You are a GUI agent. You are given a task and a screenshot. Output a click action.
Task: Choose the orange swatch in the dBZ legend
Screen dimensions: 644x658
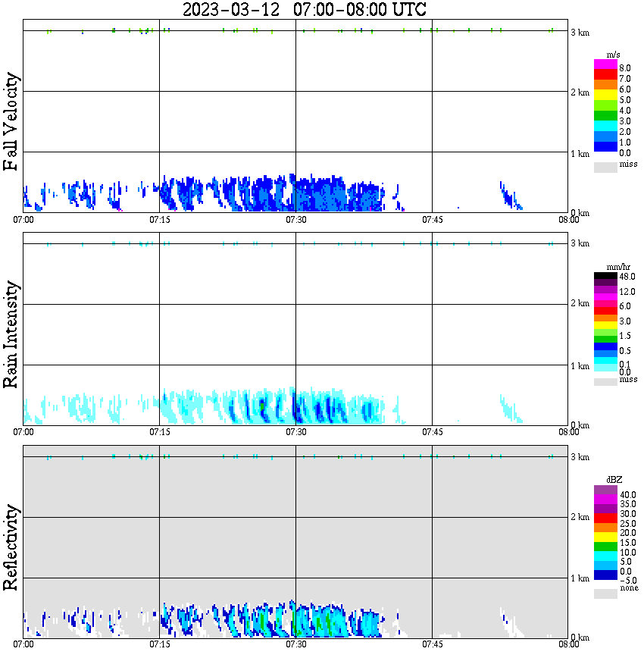click(605, 528)
